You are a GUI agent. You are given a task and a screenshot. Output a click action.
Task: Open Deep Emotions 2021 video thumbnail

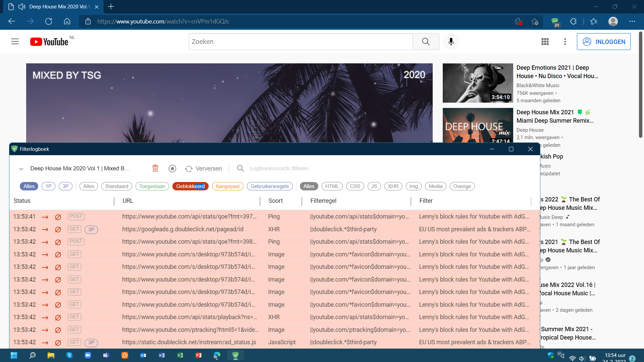[478, 83]
